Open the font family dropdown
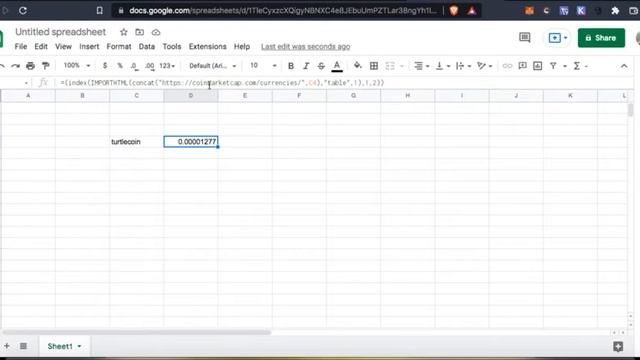The image size is (640, 360). [x=212, y=66]
